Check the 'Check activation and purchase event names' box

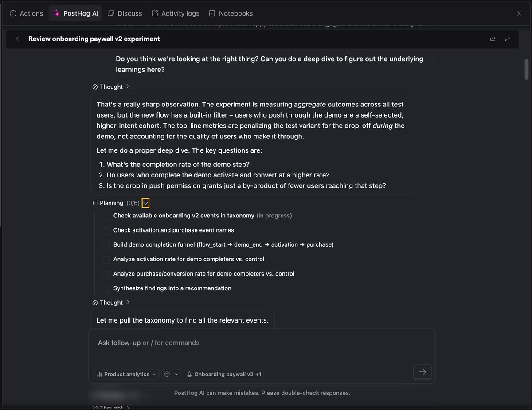[106, 231]
